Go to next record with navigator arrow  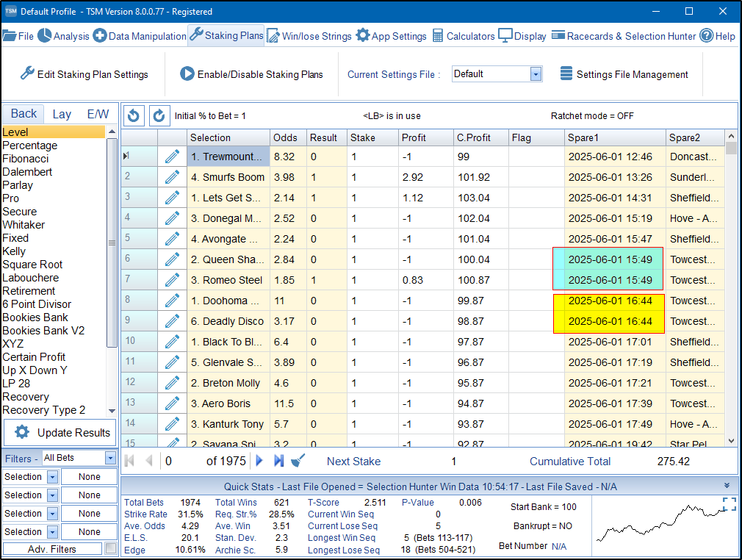coord(259,461)
